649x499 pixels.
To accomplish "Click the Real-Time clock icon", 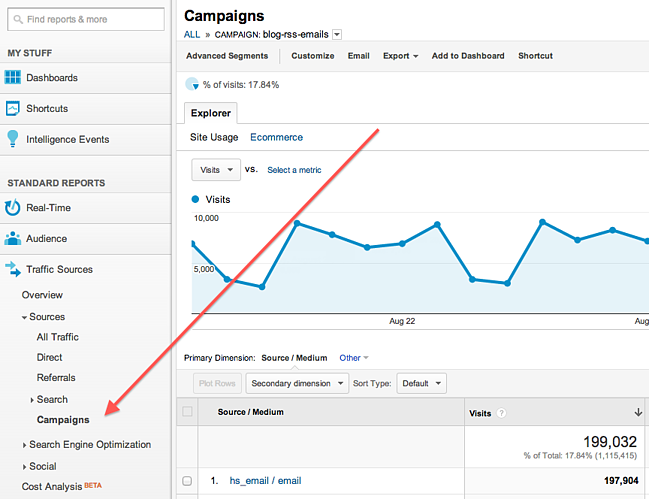I will click(x=12, y=207).
